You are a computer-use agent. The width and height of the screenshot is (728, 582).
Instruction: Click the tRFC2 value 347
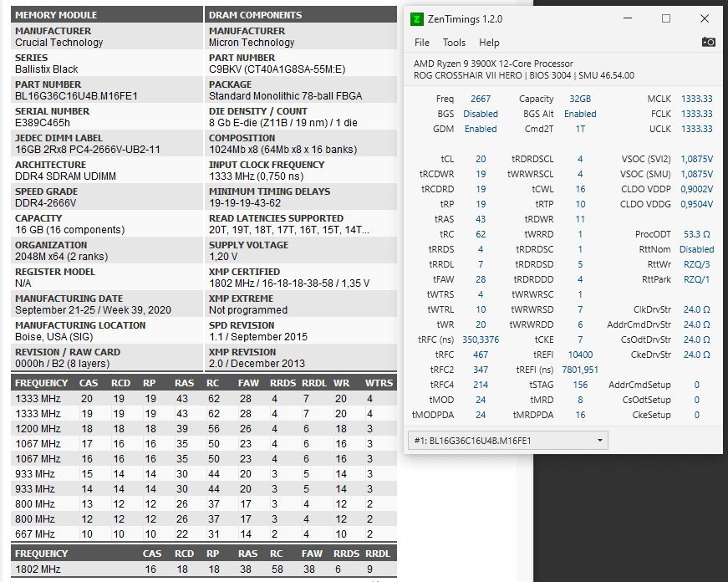481,370
